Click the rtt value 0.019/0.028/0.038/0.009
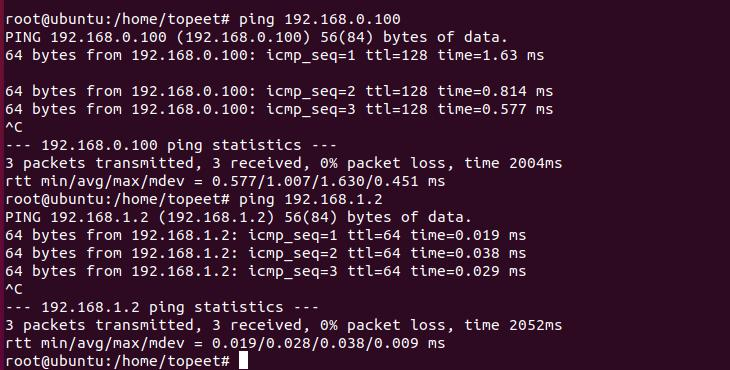This screenshot has height=370, width=730. click(315, 343)
